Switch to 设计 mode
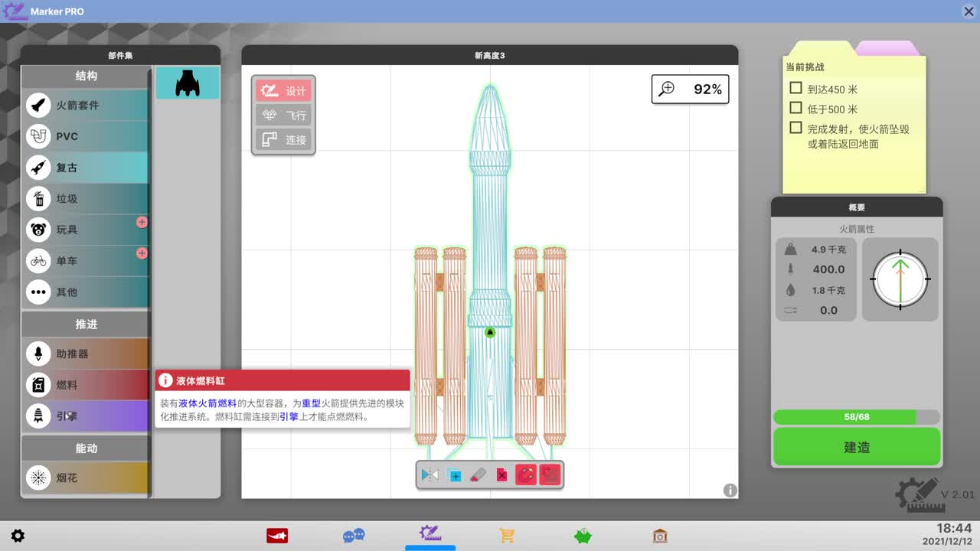This screenshot has height=551, width=980. pyautogui.click(x=283, y=91)
